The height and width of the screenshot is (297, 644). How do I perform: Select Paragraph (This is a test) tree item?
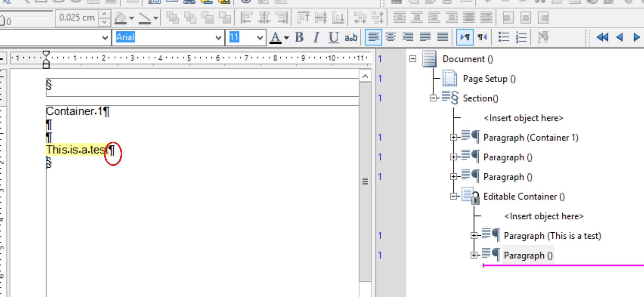[552, 236]
